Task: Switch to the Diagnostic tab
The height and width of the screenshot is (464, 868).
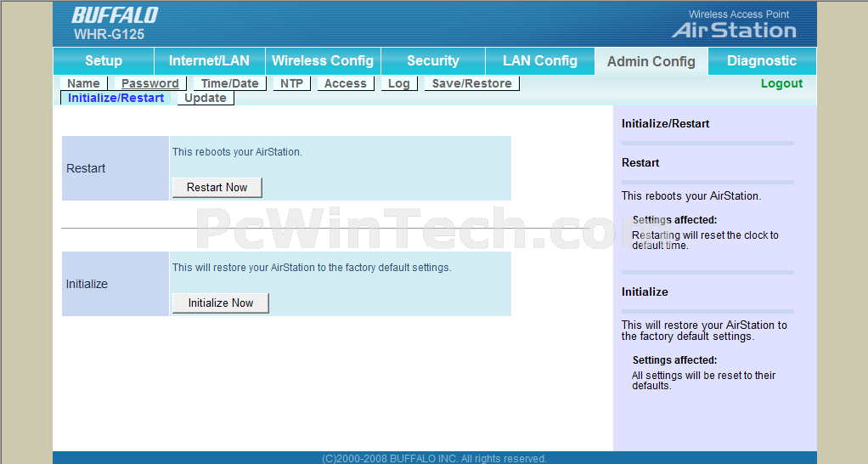Action: pos(762,61)
